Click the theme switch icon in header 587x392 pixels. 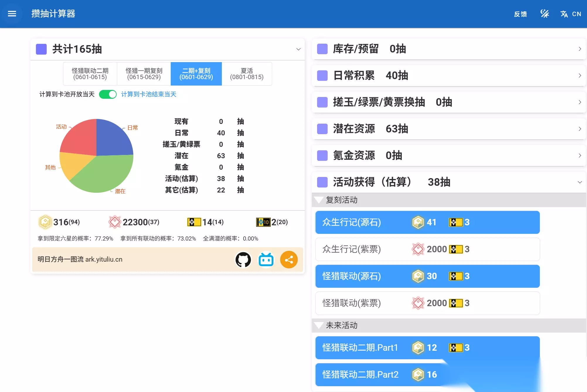pos(545,14)
